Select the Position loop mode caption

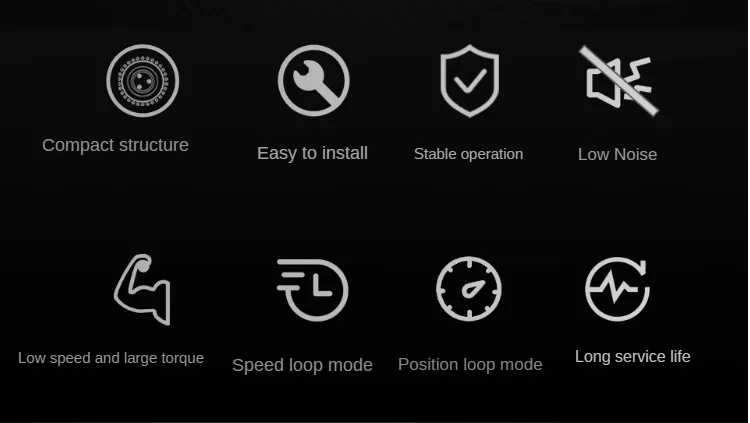click(470, 365)
